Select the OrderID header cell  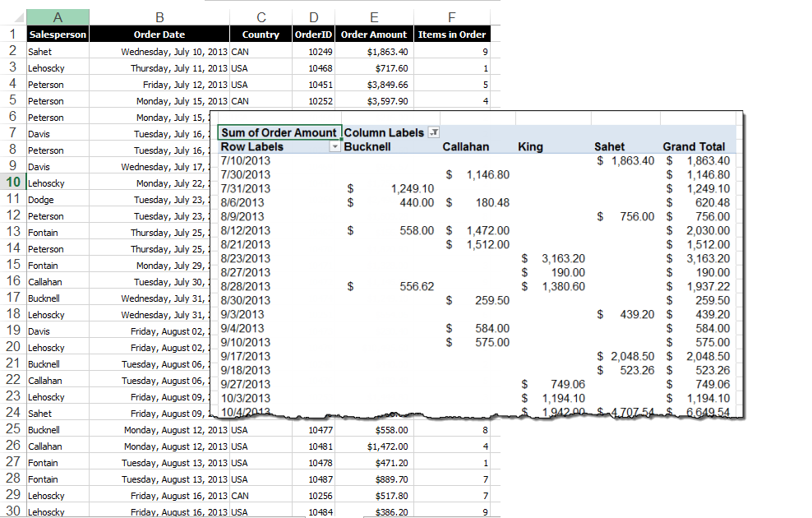tap(313, 35)
